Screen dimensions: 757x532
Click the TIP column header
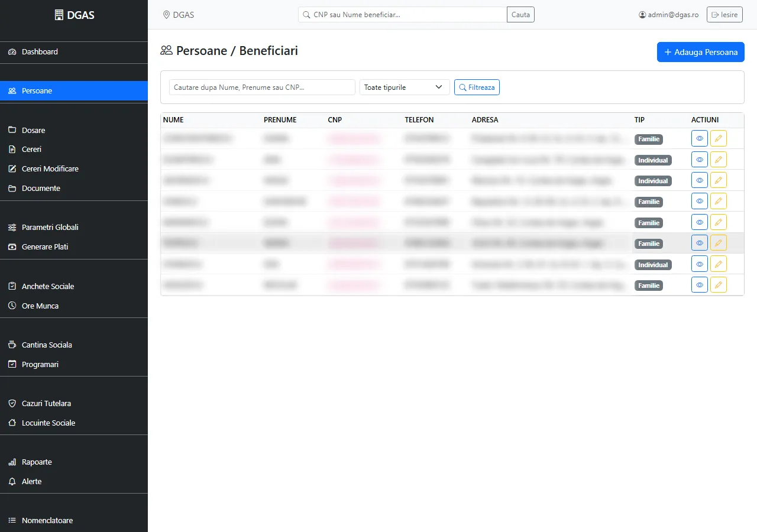[x=639, y=120]
